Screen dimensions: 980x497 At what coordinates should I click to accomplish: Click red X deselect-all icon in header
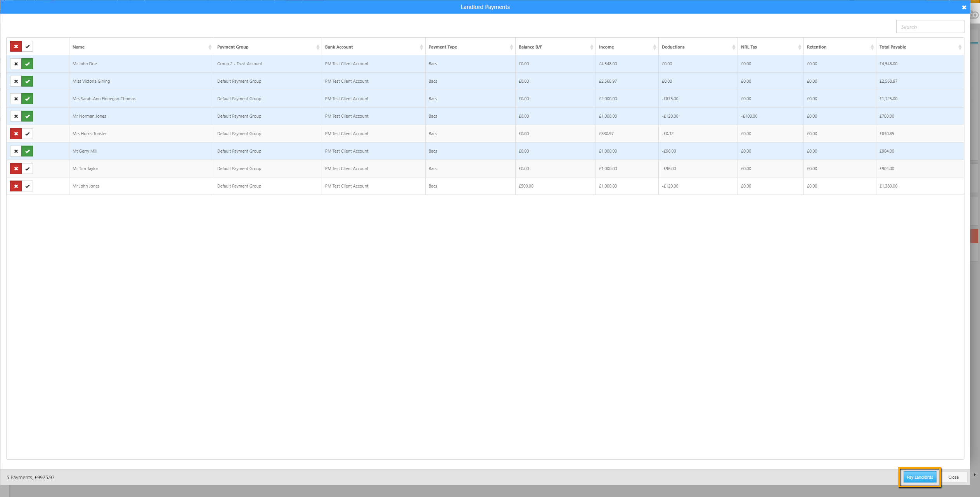(16, 47)
